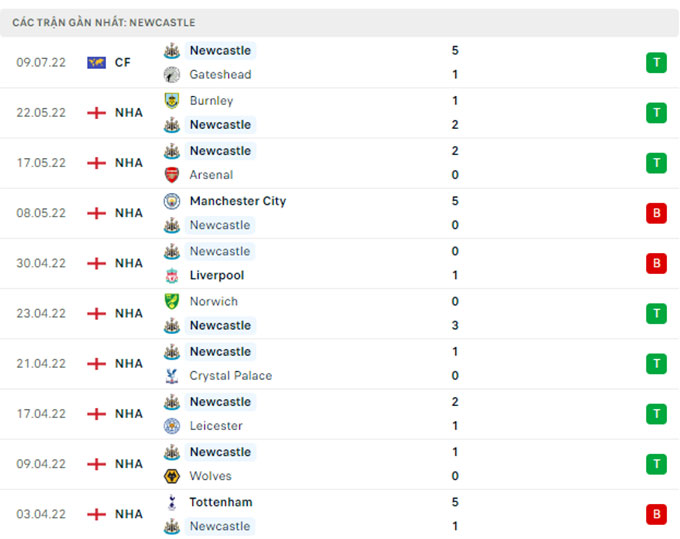Select the 09.04.22 Newcastle vs Wolves row

(340, 464)
